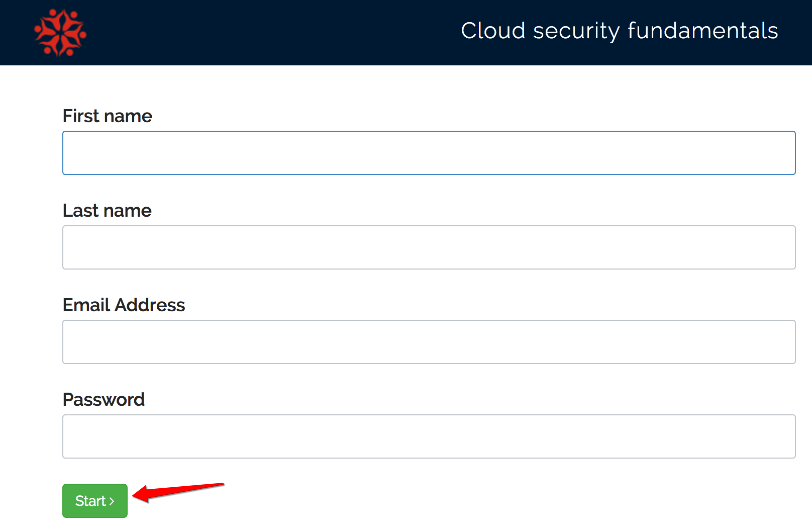This screenshot has height=532, width=812.
Task: Submit the form with the green Start button
Action: [x=95, y=501]
